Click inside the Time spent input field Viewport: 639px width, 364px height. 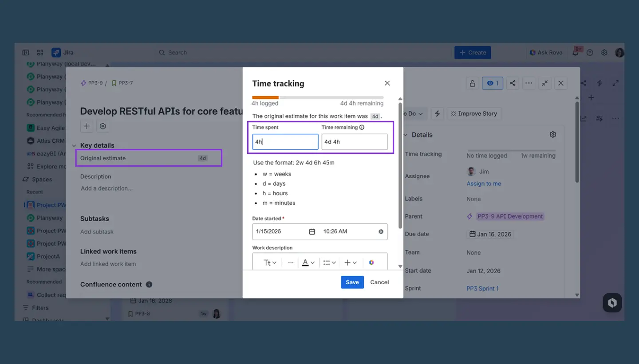pos(284,141)
